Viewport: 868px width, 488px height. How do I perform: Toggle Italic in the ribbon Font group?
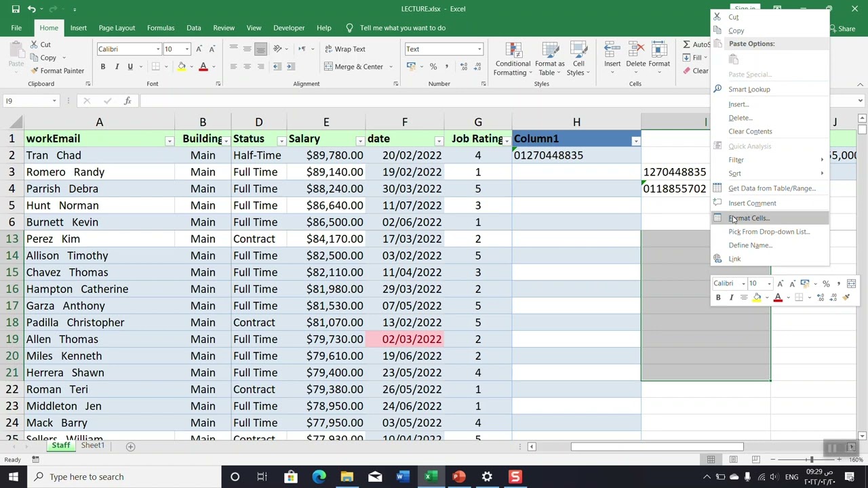117,66
